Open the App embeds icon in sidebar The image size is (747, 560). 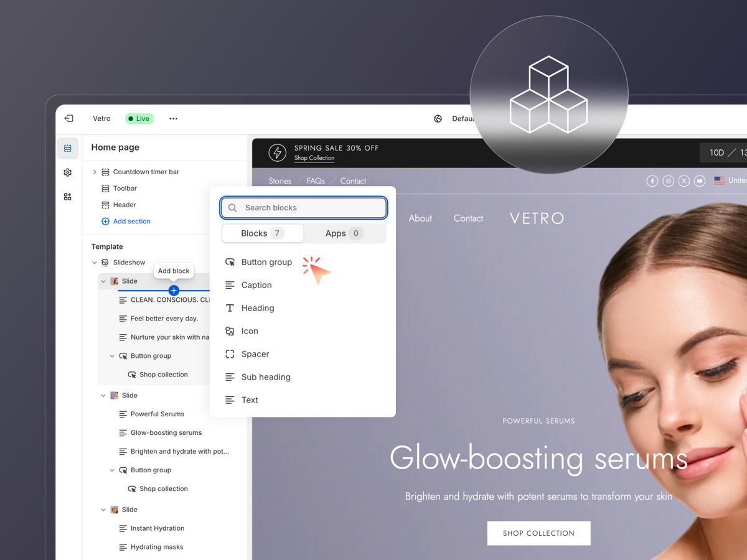click(x=68, y=197)
